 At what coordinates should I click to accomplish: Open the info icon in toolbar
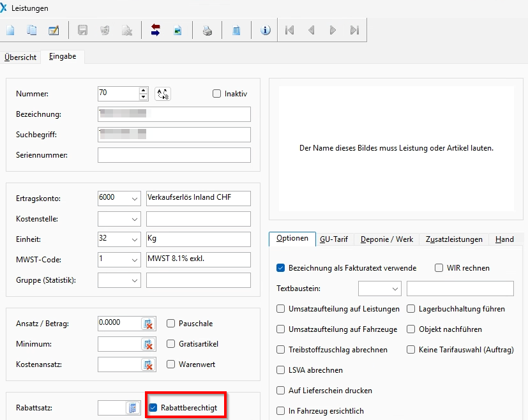[x=266, y=30]
